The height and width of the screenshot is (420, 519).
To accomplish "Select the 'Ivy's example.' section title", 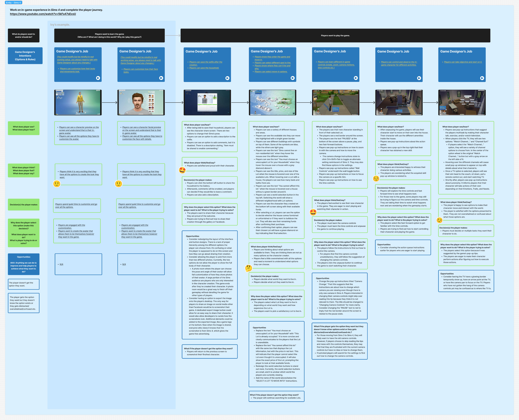I will click(60, 25).
